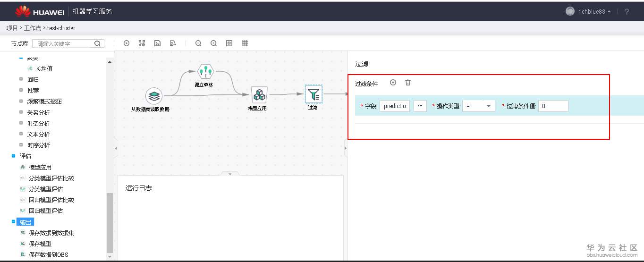Click the delete filter condition trash icon
The height and width of the screenshot is (262, 644).
[408, 83]
